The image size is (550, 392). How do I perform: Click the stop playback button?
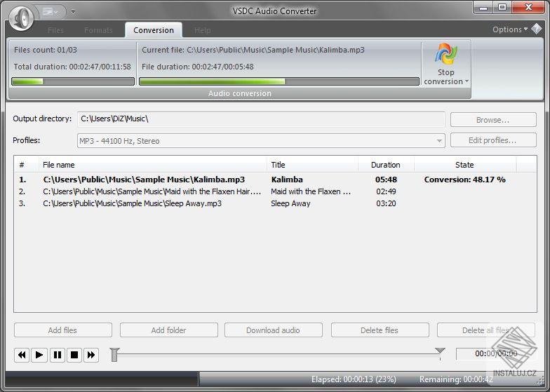74,355
